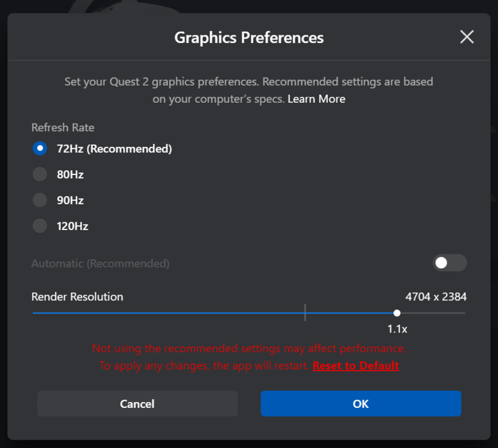
Task: Pick the 120Hz refresh rate
Action: (40, 226)
